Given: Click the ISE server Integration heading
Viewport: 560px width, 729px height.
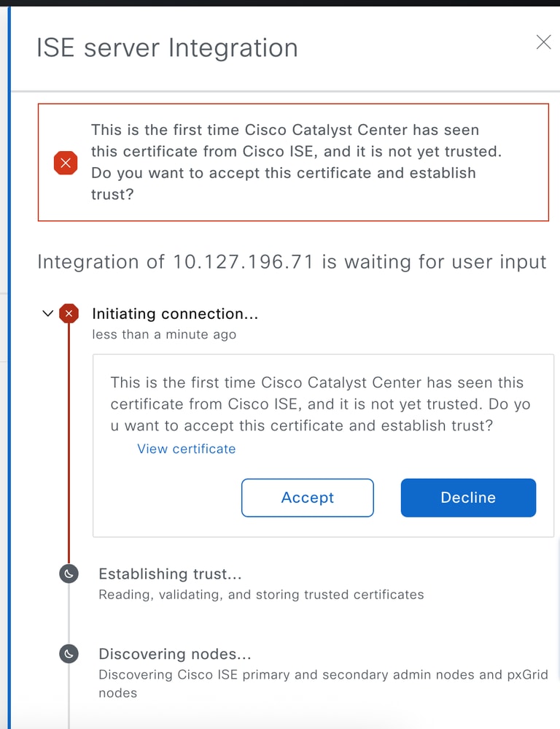Looking at the screenshot, I should 167,47.
